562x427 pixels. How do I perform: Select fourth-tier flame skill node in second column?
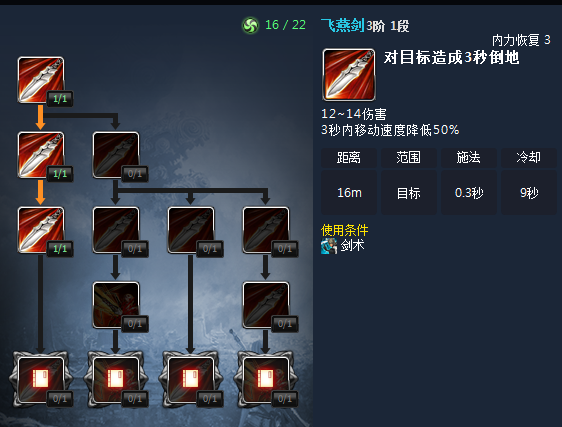click(116, 305)
